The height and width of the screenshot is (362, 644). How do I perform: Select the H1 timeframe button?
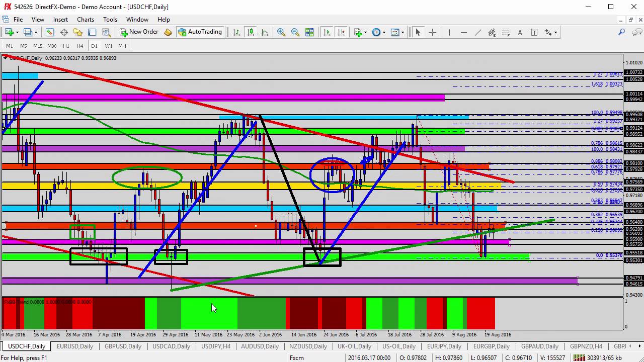pos(66,46)
